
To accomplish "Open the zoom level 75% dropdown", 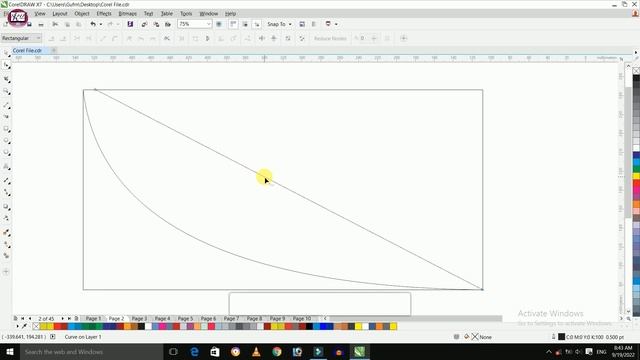I will (x=208, y=24).
